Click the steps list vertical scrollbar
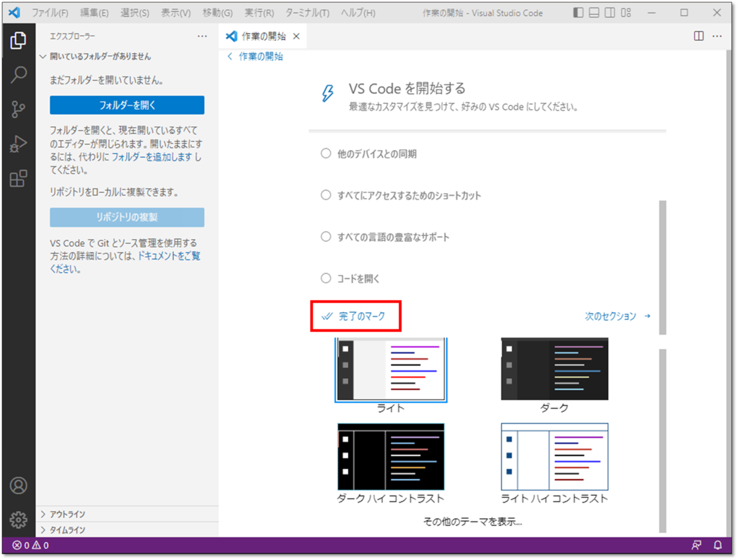 pyautogui.click(x=662, y=267)
